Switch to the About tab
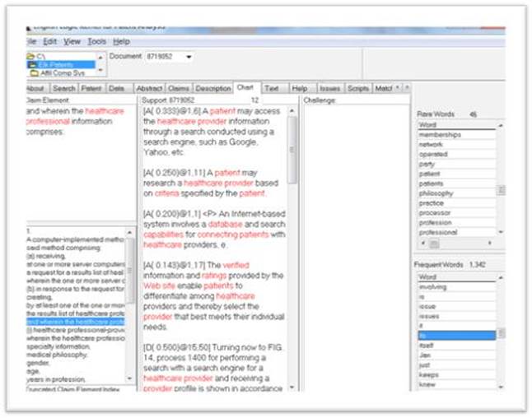 tap(35, 89)
